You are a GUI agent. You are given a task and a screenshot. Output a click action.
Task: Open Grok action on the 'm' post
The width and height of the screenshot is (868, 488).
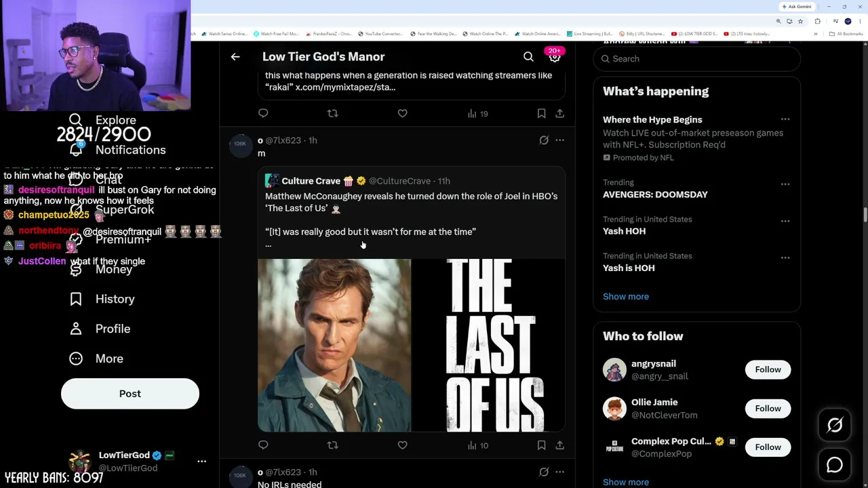(544, 140)
